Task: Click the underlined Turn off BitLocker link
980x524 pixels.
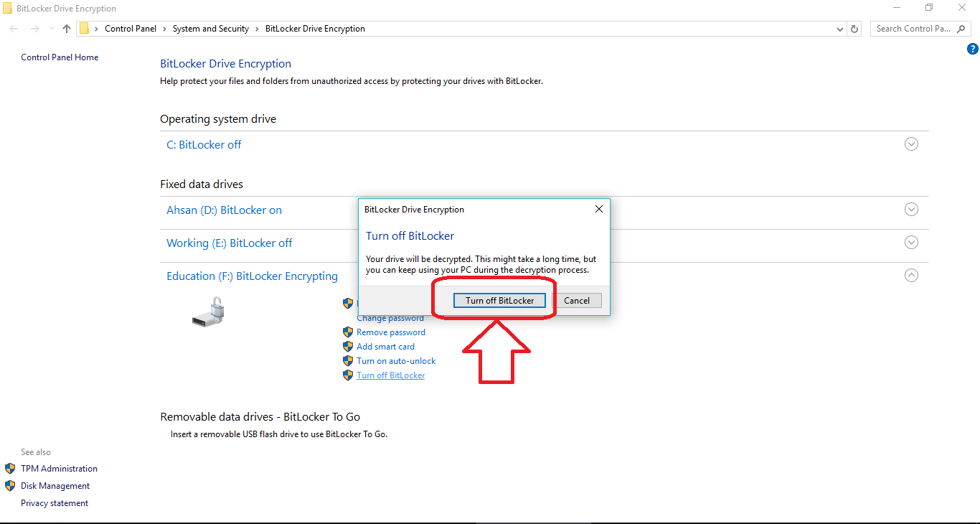Action: 390,375
